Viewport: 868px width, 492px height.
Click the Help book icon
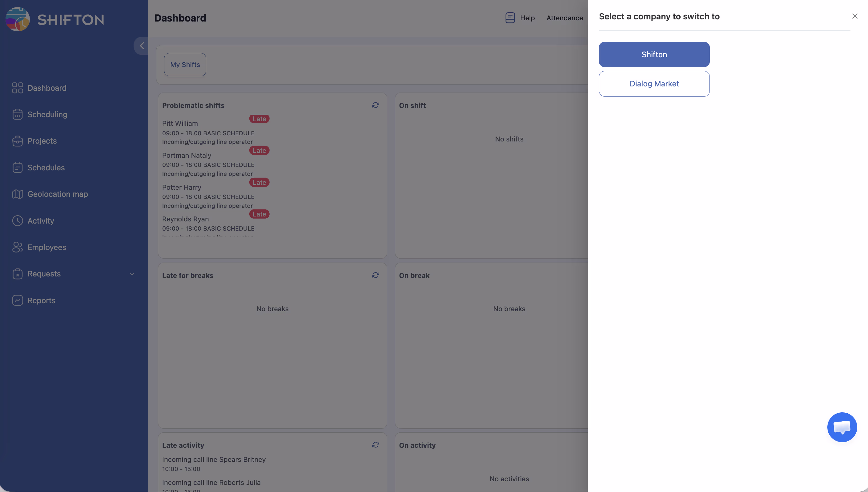coord(510,18)
